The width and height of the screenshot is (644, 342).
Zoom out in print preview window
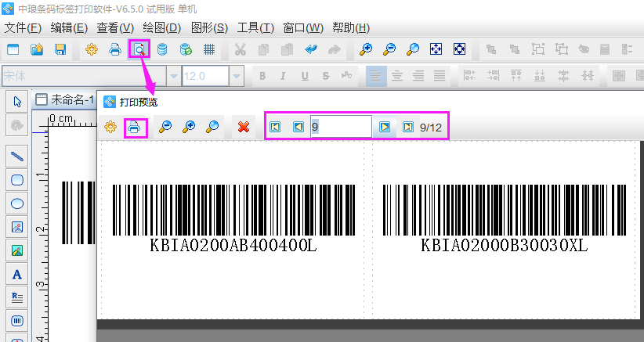[165, 127]
